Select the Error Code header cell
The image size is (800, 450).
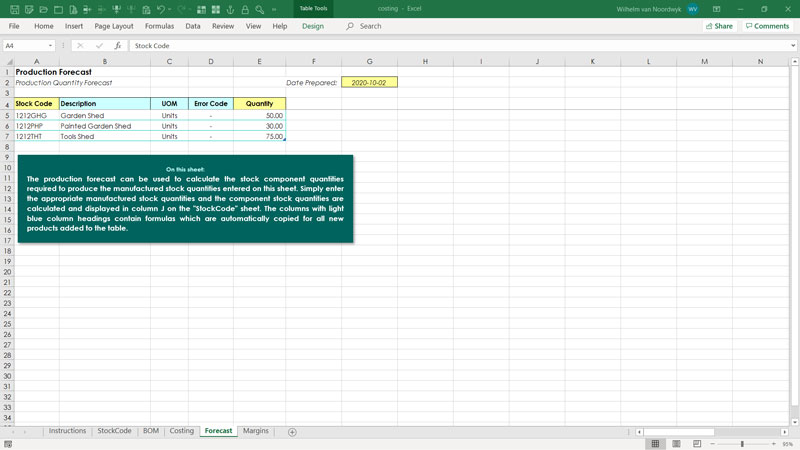click(211, 104)
